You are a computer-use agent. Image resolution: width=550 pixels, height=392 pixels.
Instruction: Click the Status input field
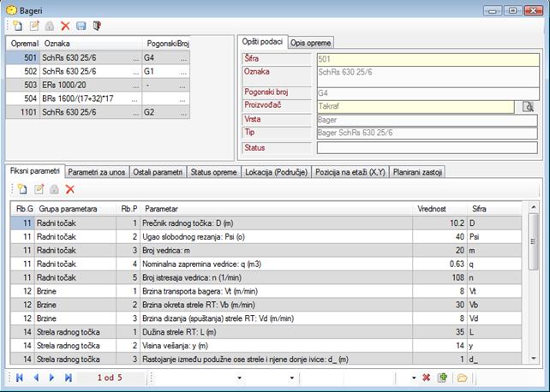click(x=427, y=147)
